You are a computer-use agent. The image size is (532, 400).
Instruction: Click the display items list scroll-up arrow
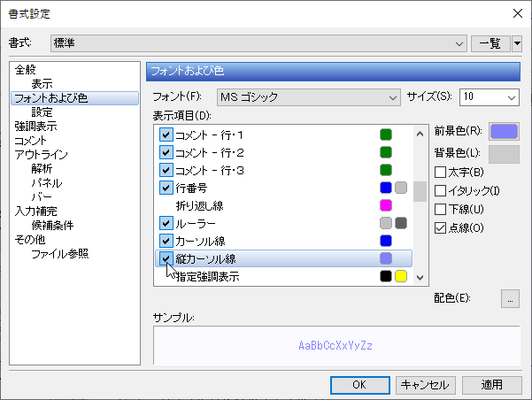(x=420, y=134)
